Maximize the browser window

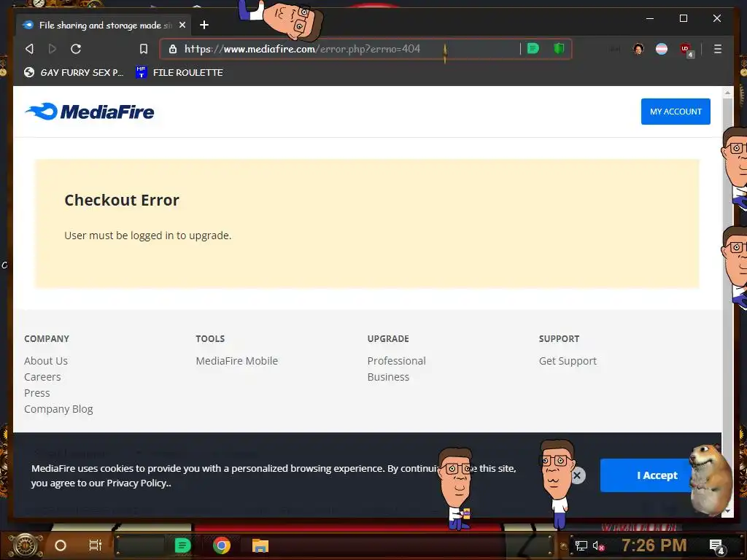click(683, 18)
